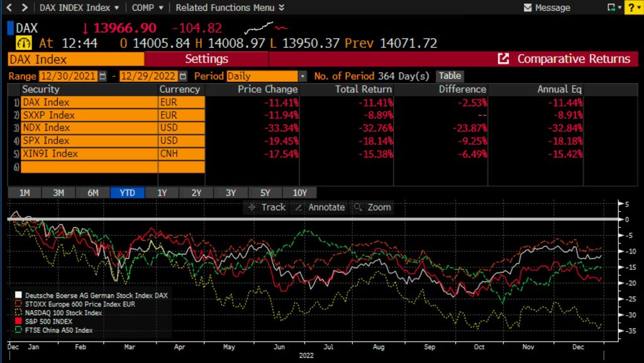Click the window options icon near help
Image resolution: width=644 pixels, height=363 pixels.
point(613,8)
